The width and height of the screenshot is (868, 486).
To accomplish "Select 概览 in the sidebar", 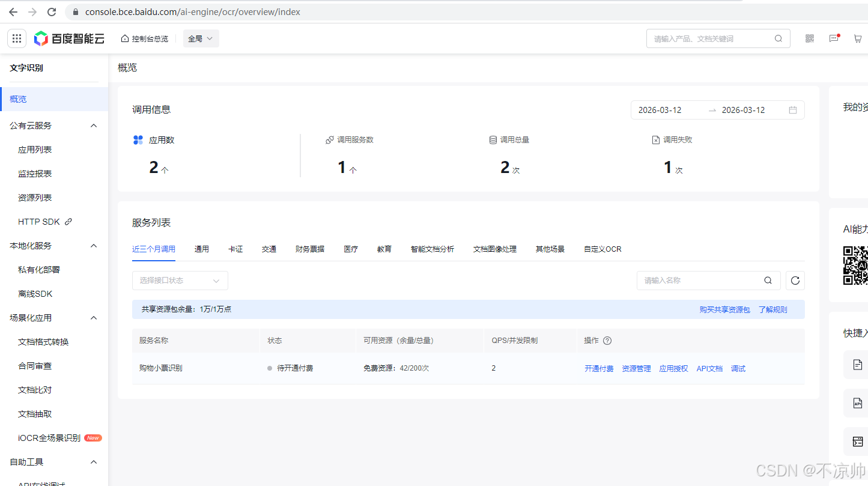I will 54,99.
